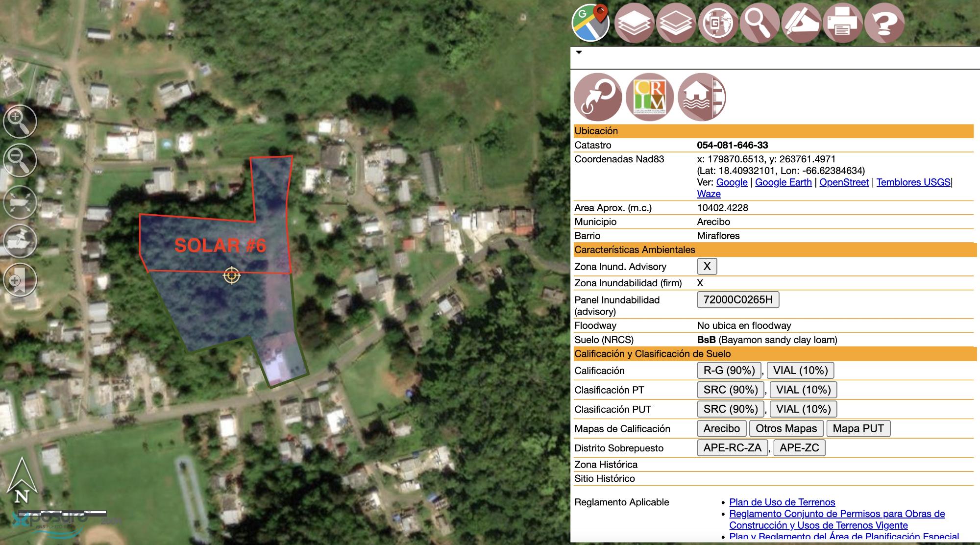Zoom in on the map
Image resolution: width=980 pixels, height=545 pixels.
[x=20, y=121]
